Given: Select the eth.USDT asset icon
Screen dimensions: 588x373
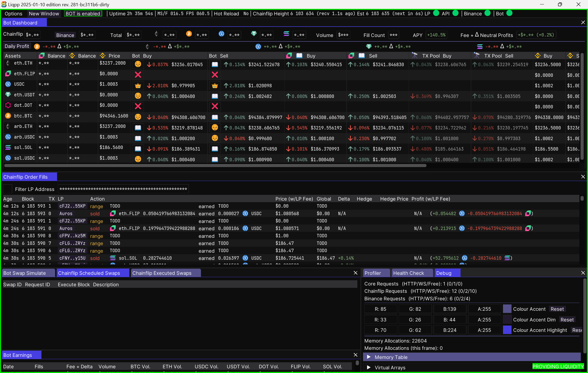Looking at the screenshot, I should 8,95.
